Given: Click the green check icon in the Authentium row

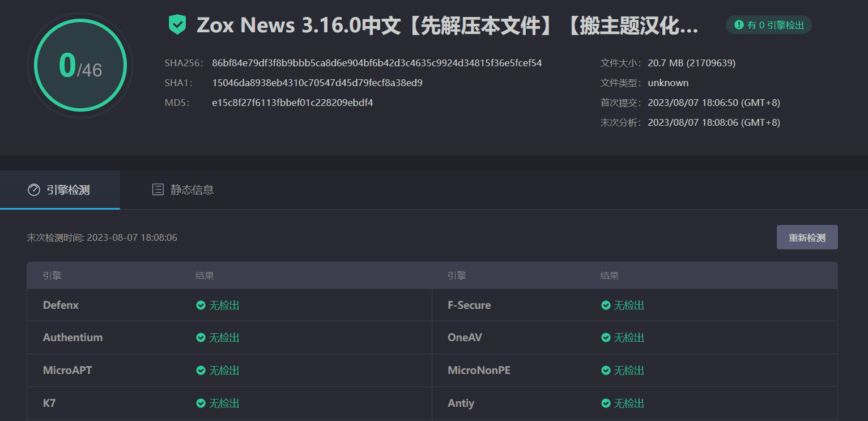Looking at the screenshot, I should (201, 338).
